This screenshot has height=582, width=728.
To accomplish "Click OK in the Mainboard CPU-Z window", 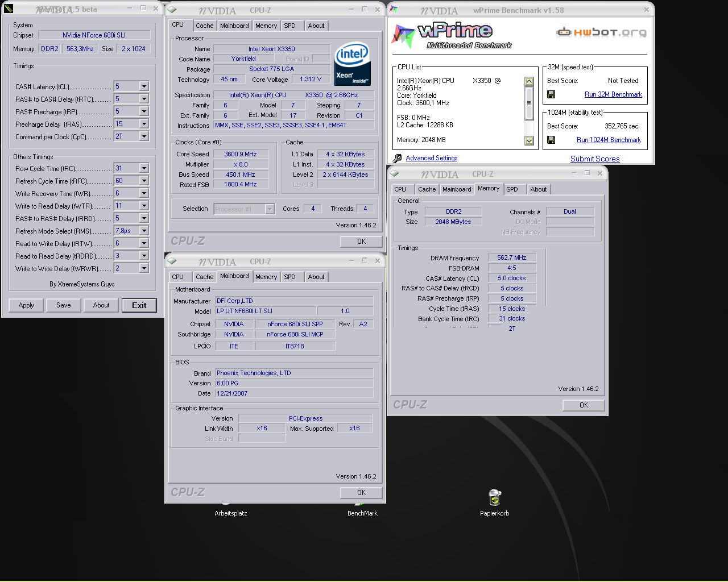I will point(361,493).
